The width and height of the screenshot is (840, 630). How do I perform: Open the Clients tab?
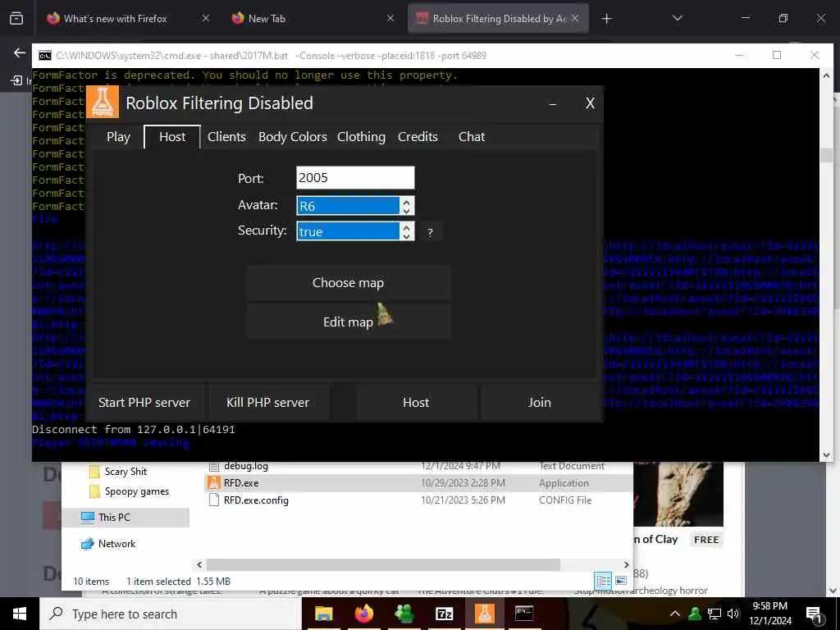(x=226, y=137)
